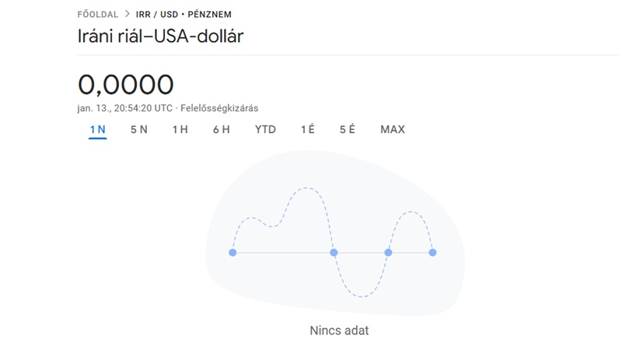619x364 pixels.
Task: Choose the YTD time range tab
Action: (265, 129)
